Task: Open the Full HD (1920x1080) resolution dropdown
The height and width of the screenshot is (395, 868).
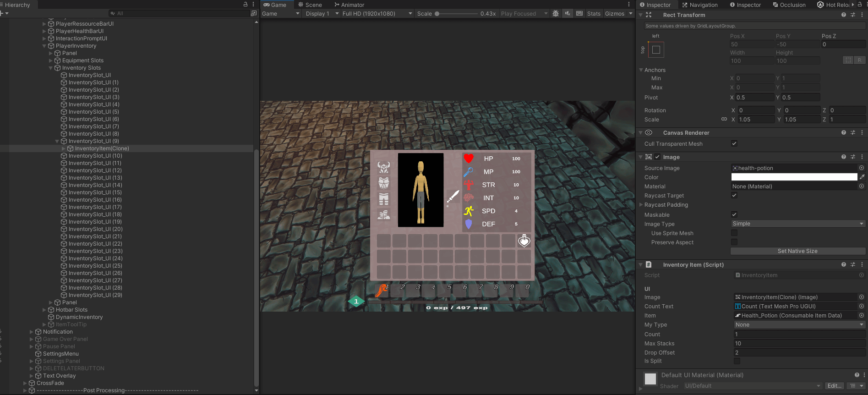Action: pos(377,13)
